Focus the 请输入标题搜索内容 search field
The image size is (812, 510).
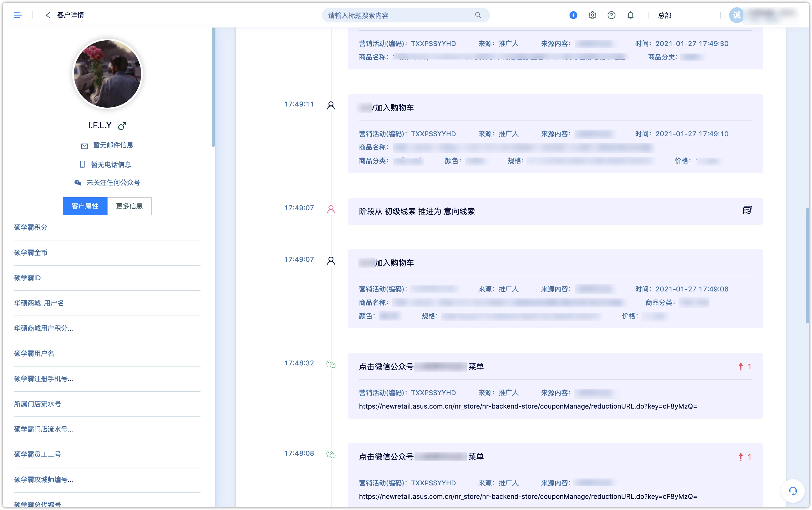click(x=405, y=15)
